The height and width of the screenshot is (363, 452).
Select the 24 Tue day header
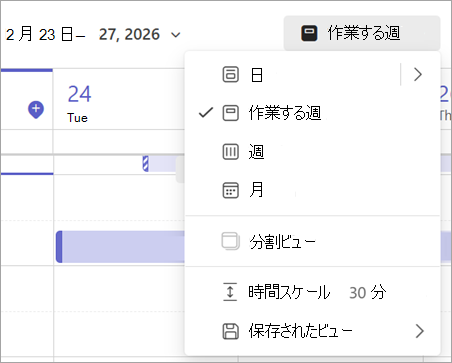tap(79, 103)
